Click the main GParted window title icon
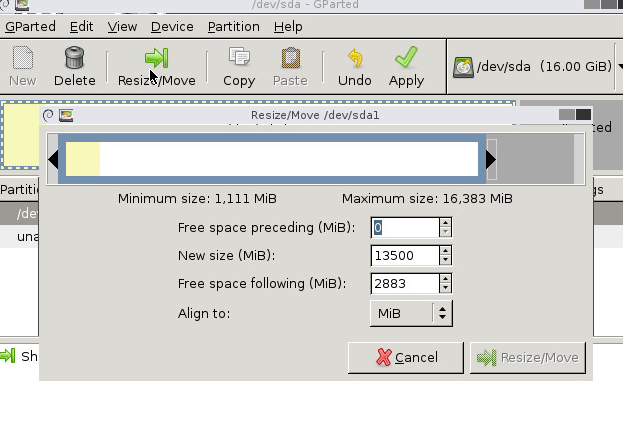 coord(21,5)
